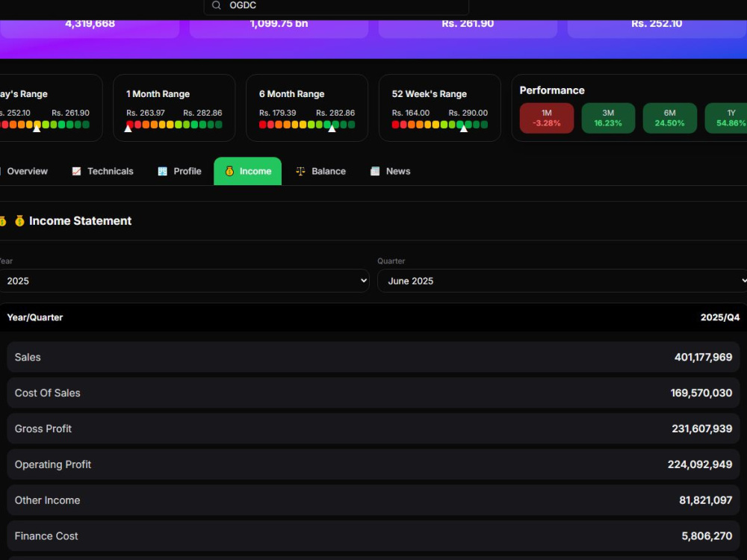The width and height of the screenshot is (747, 560).
Task: Click the 1M -3.28% performance badge
Action: click(547, 118)
